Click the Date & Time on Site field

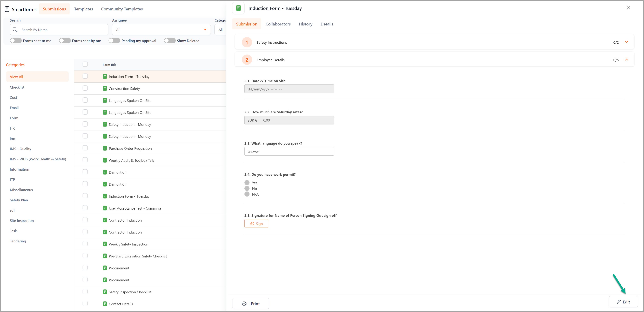289,89
